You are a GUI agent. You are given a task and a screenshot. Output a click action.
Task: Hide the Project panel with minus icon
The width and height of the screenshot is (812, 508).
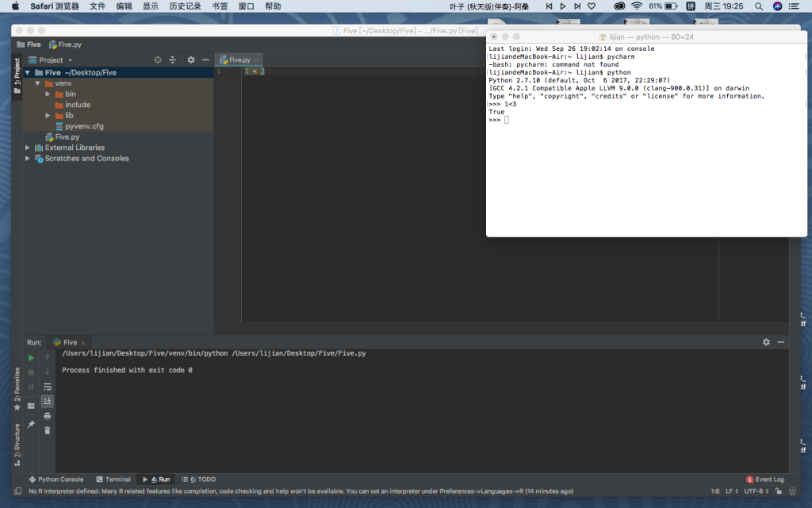point(205,60)
